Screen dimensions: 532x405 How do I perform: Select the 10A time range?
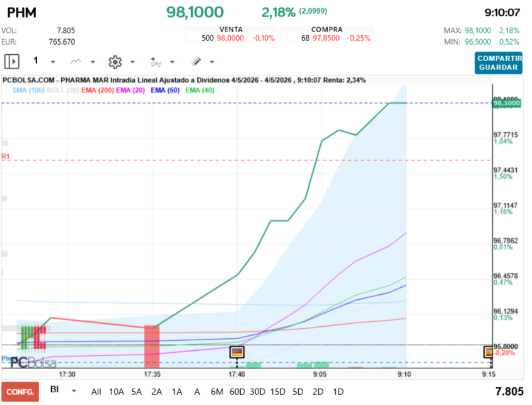117,392
